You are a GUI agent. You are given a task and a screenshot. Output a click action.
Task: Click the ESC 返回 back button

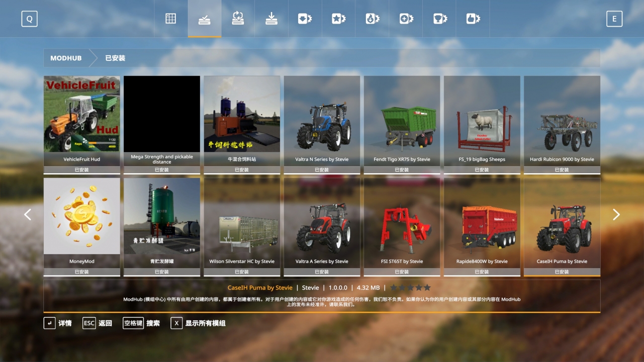coord(97,323)
